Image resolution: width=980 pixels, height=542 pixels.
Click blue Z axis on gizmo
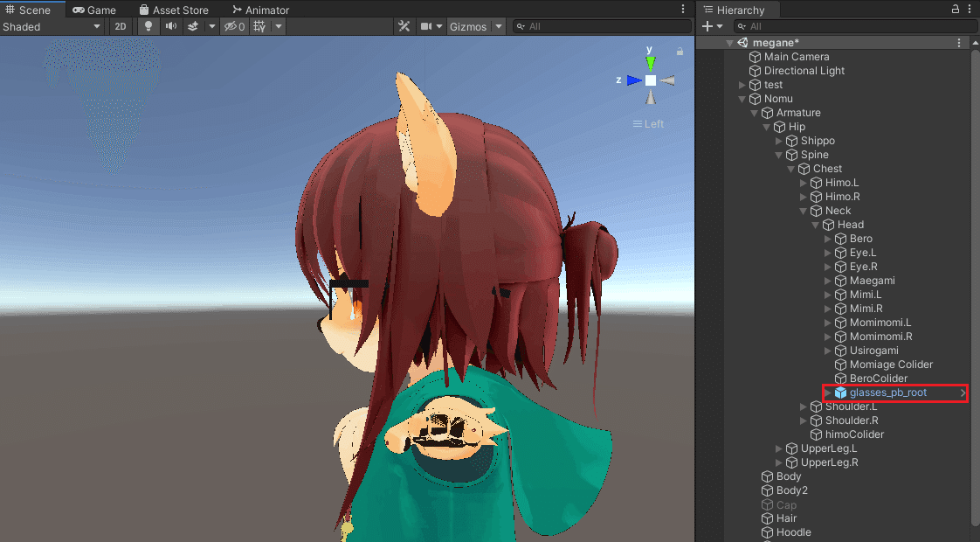[634, 80]
